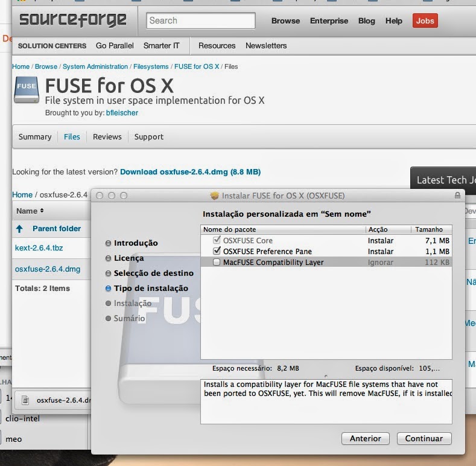This screenshot has width=476, height=466.
Task: Open the Enterprise menu item
Action: tap(329, 21)
